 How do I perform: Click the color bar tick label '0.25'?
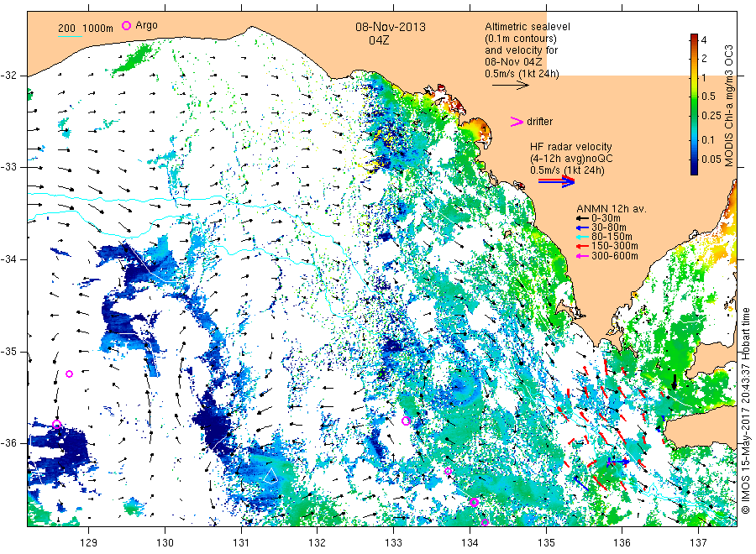point(711,116)
